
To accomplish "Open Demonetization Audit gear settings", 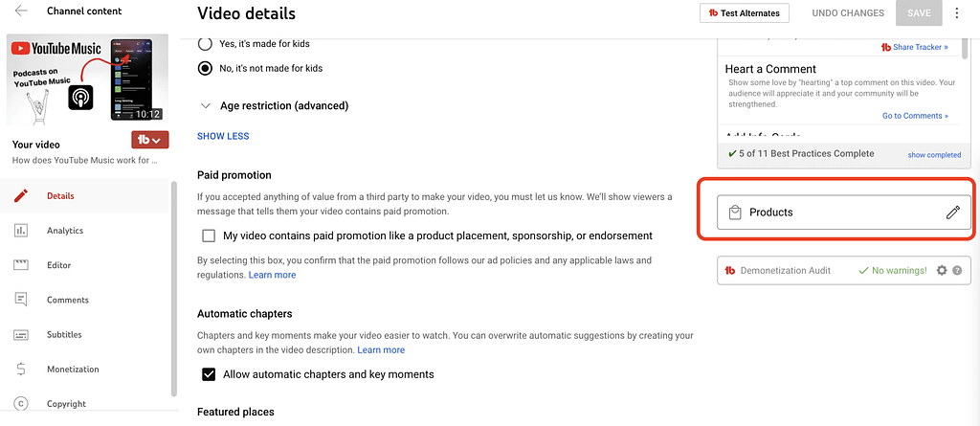I will (942, 271).
